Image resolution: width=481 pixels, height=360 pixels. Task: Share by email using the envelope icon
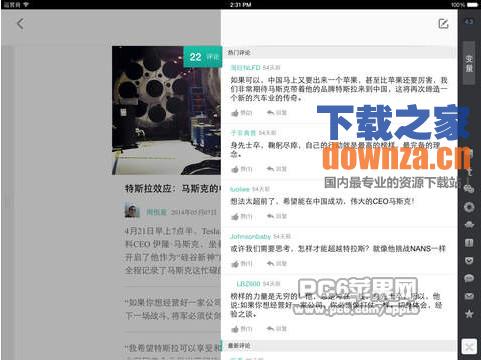point(469,296)
